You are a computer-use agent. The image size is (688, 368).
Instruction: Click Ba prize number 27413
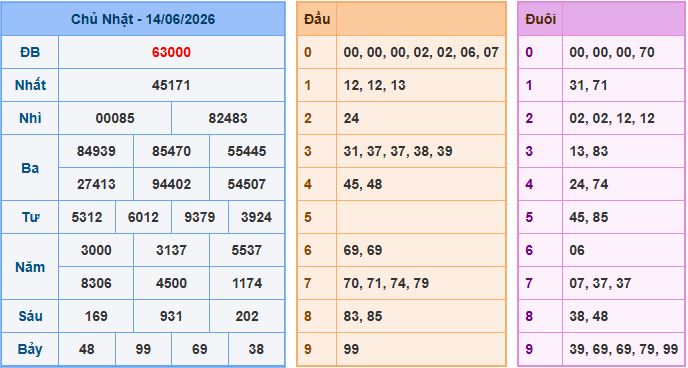[x=96, y=184]
